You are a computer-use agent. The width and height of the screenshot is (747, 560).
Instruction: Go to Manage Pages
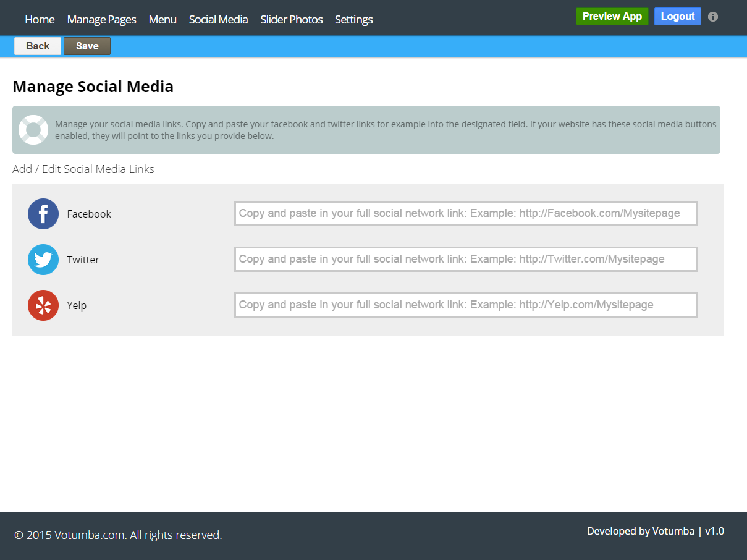[102, 20]
